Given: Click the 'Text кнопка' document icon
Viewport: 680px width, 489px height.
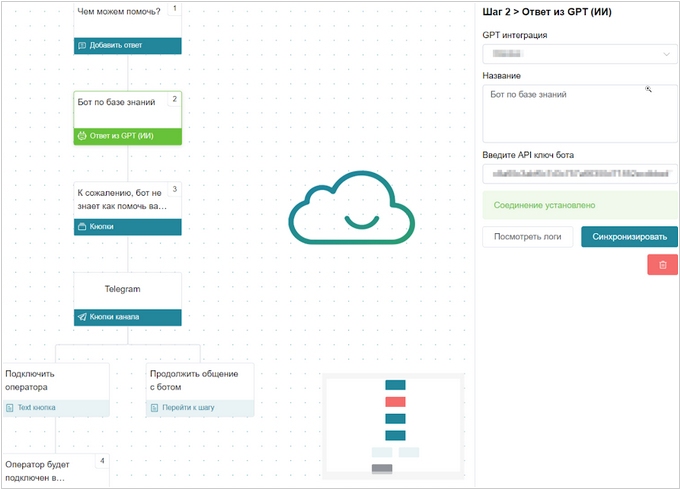Looking at the screenshot, I should pyautogui.click(x=10, y=408).
